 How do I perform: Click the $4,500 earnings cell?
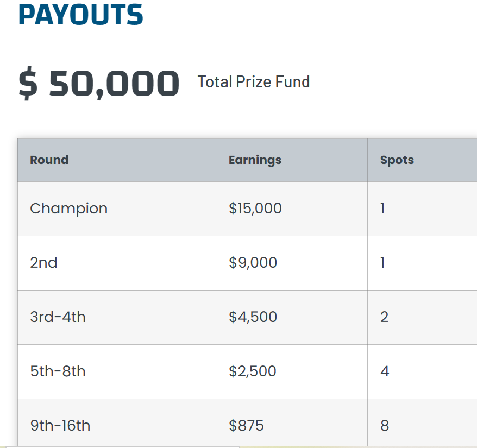(253, 317)
